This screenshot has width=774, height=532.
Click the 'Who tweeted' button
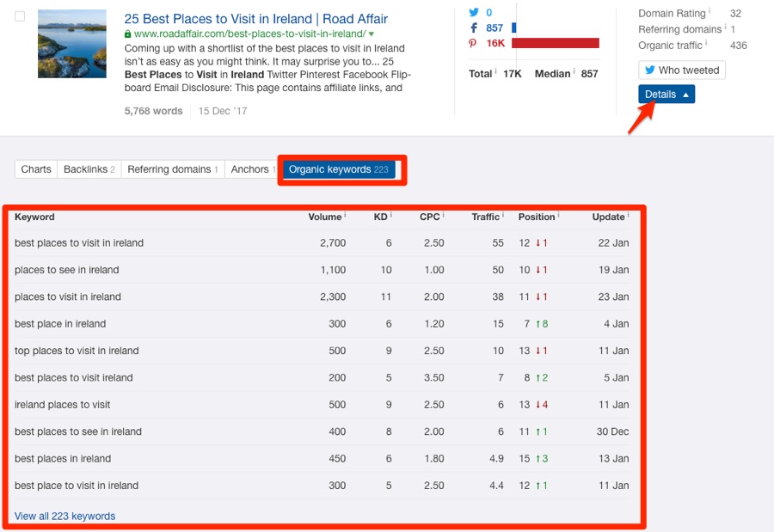682,70
